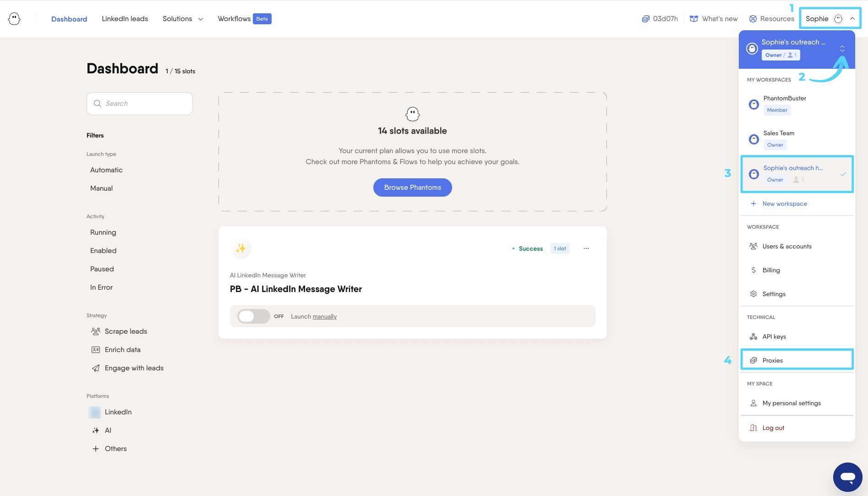Click the execution time remaining 03d07h
Image resolution: width=868 pixels, height=496 pixels.
pyautogui.click(x=660, y=19)
